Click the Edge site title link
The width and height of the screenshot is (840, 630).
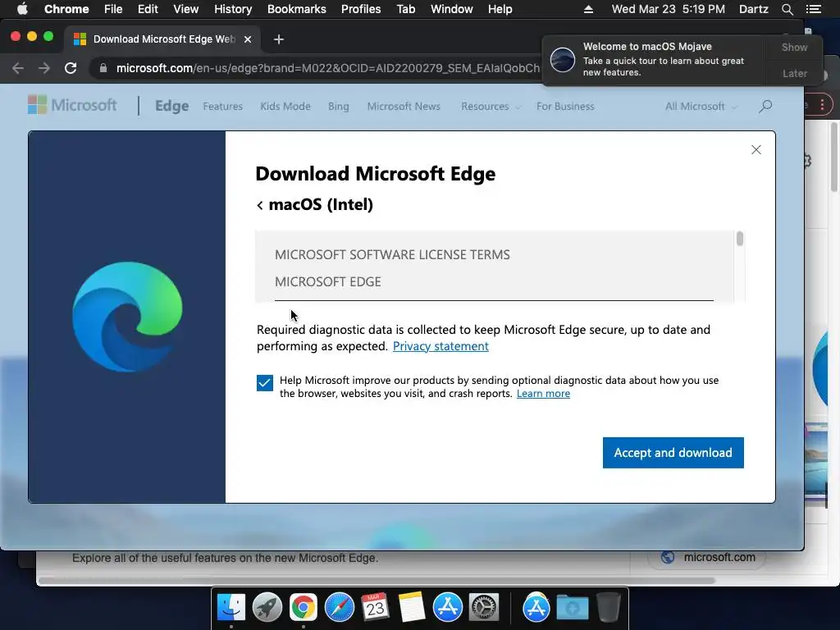point(171,106)
